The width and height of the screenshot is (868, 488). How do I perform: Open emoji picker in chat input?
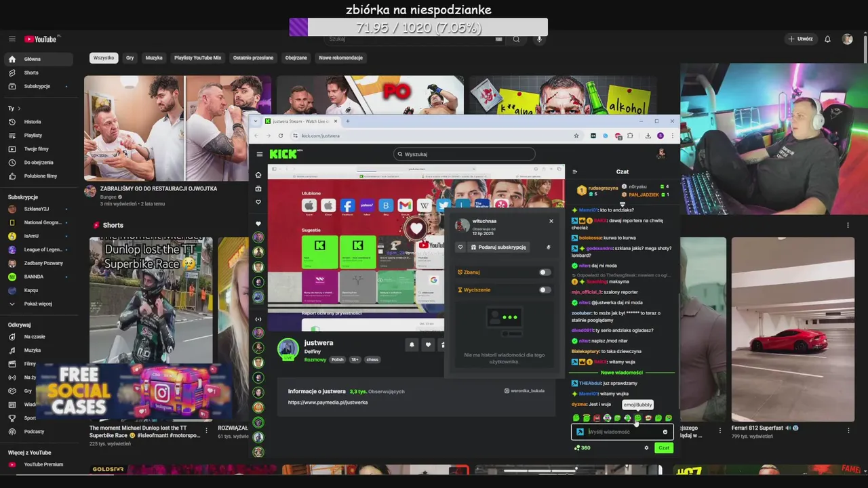pyautogui.click(x=665, y=432)
